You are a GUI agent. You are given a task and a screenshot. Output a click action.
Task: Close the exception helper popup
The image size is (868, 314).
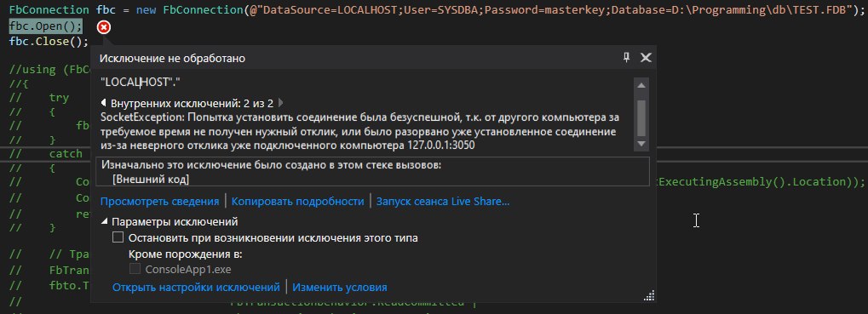[x=645, y=58]
